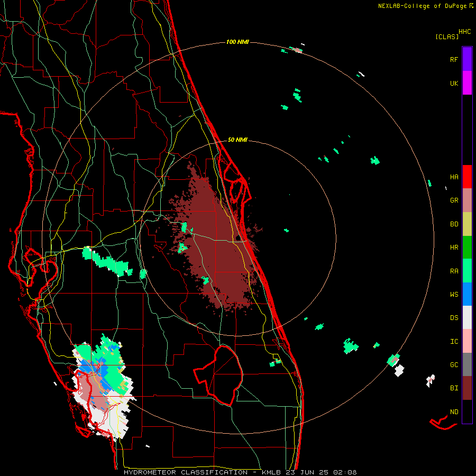This screenshot has height=476, width=476.
Task: Click the DS dry snow white swatch
Action: pos(467,317)
